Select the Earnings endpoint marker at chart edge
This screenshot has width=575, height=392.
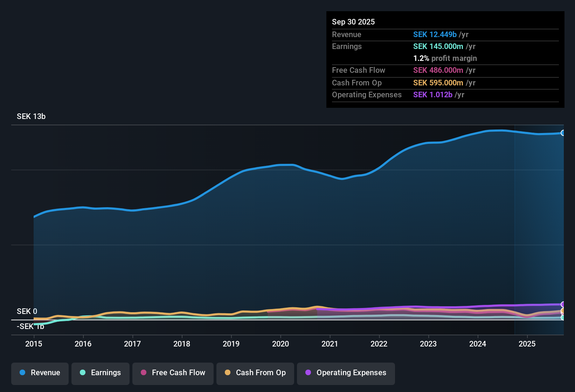click(562, 317)
